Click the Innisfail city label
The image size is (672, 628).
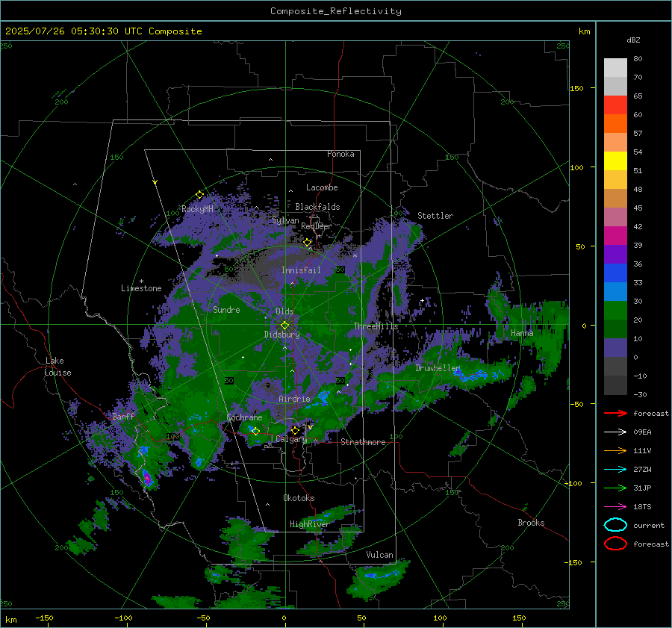[x=301, y=270]
